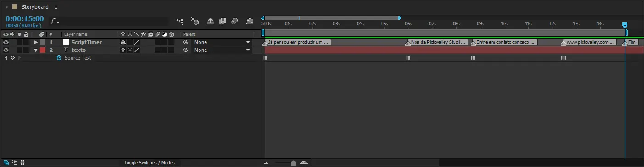Click the adjustment layer column header
644x167 pixels.
164,34
